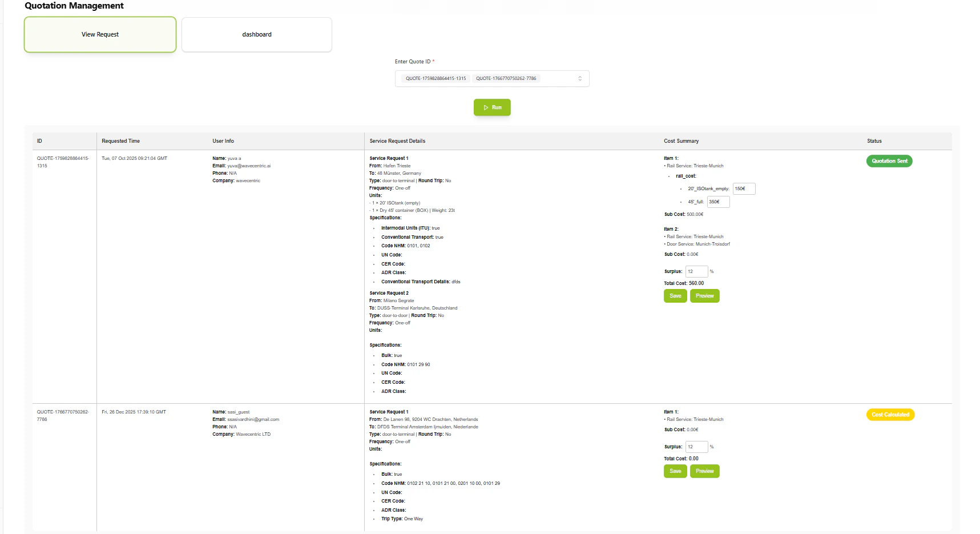980x534 pixels.
Task: Select the QUOTE-1766770750262-7786 chip
Action: (x=506, y=78)
